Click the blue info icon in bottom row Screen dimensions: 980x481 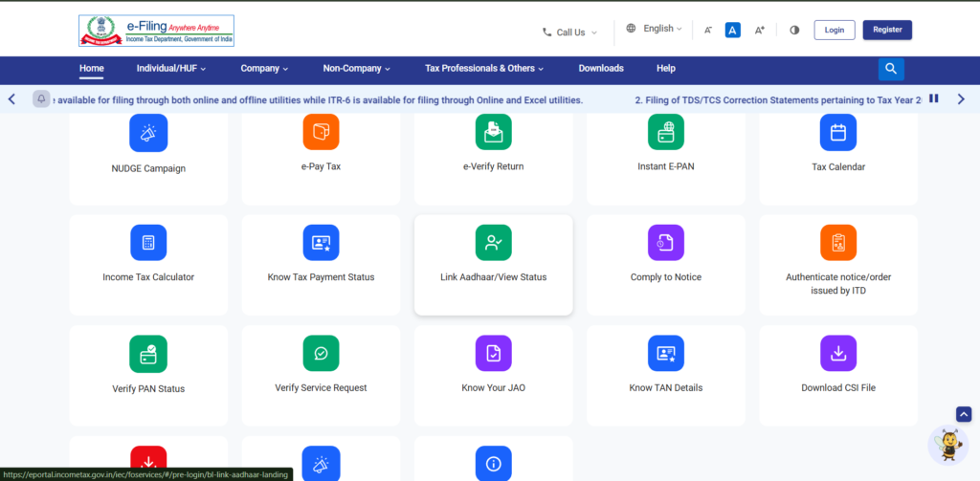[494, 463]
